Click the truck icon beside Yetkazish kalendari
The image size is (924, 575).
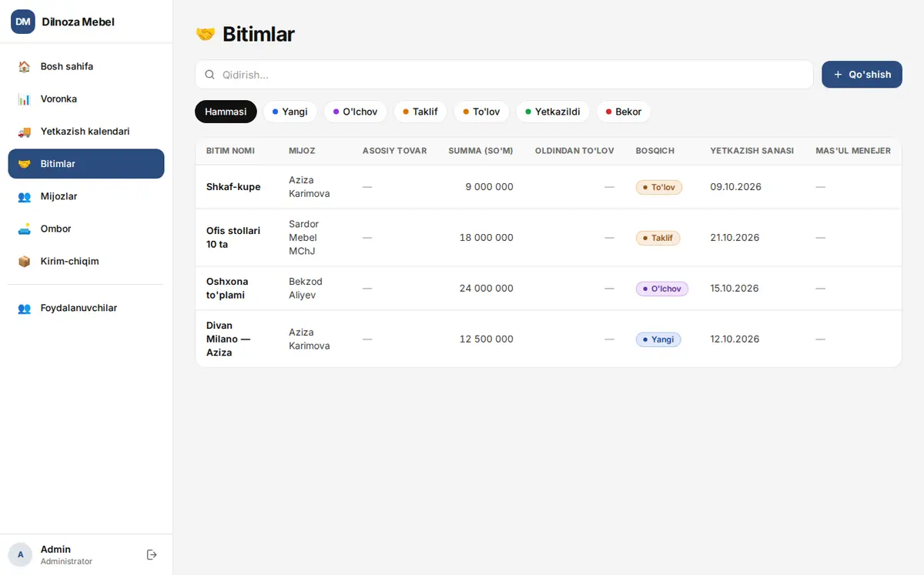tap(25, 132)
